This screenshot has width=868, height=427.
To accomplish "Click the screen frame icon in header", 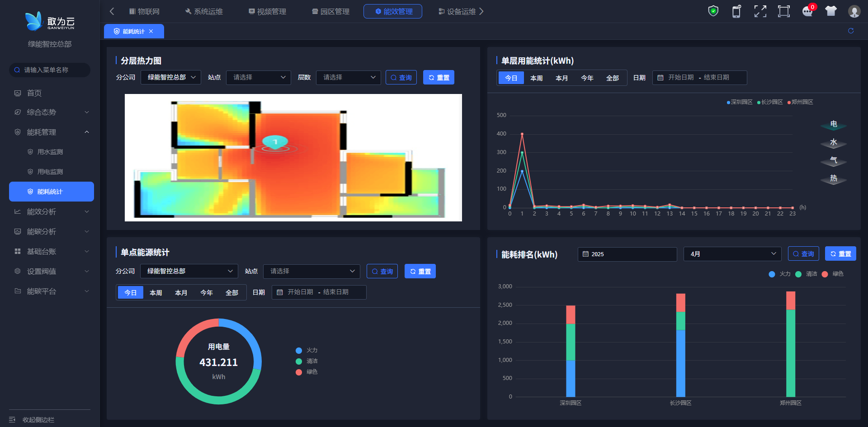I will click(x=784, y=11).
